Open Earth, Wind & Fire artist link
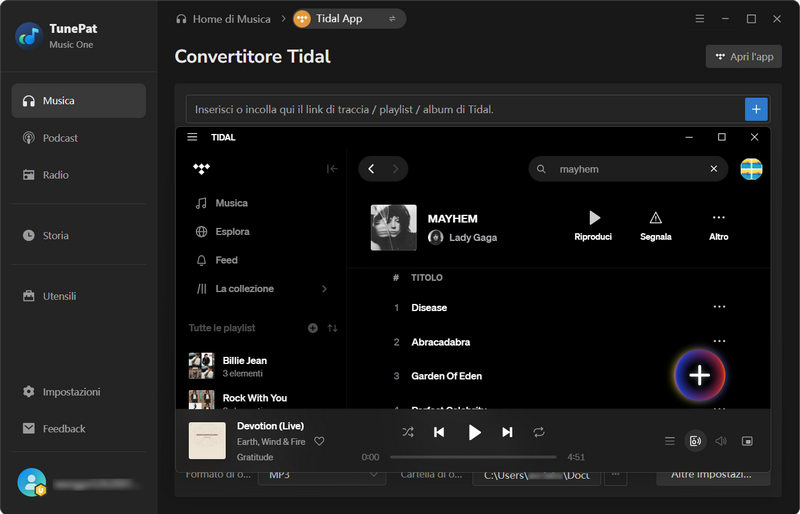This screenshot has height=514, width=800. pos(271,442)
